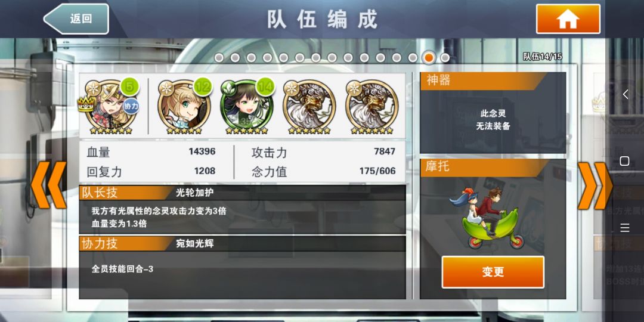Select the green-framed character numbered 14

point(246,106)
